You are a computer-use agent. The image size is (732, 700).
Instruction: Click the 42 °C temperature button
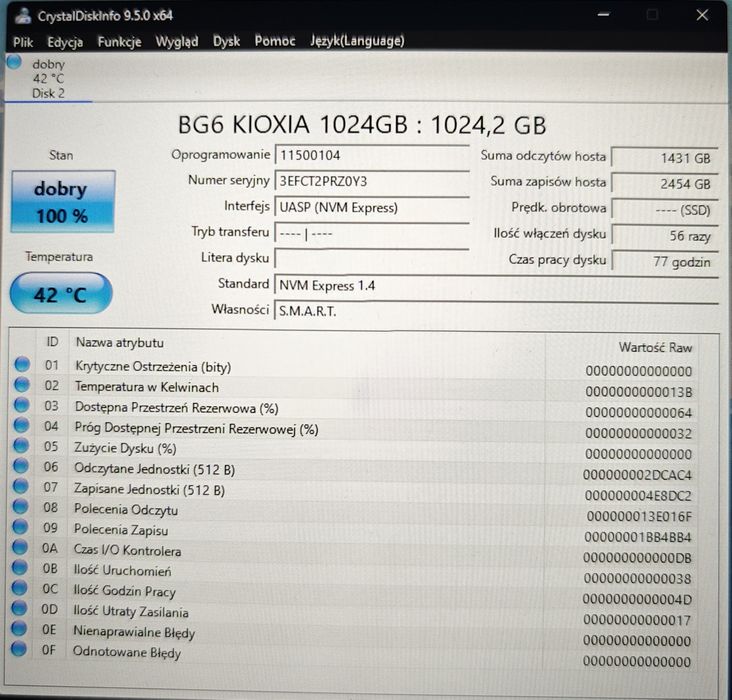pyautogui.click(x=61, y=293)
